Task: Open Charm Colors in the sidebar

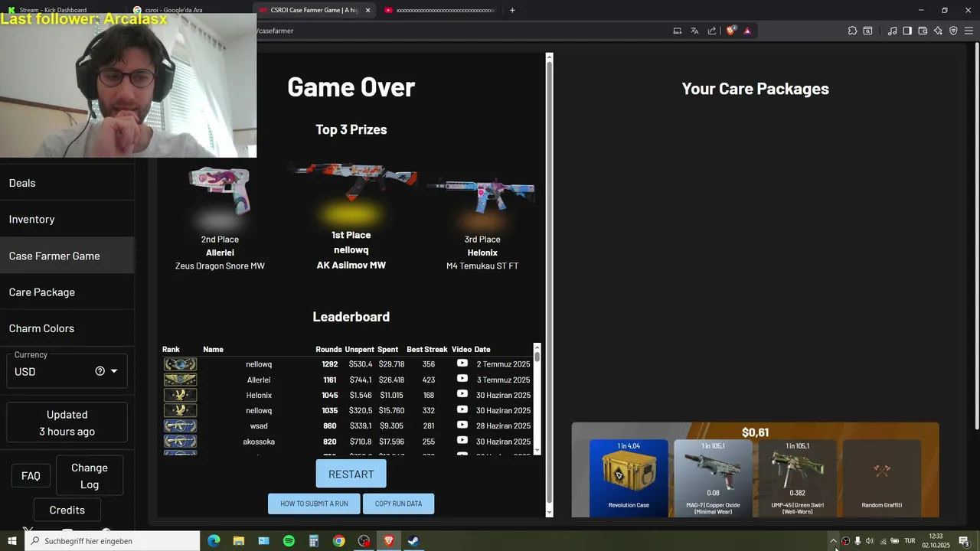Action: pos(67,328)
